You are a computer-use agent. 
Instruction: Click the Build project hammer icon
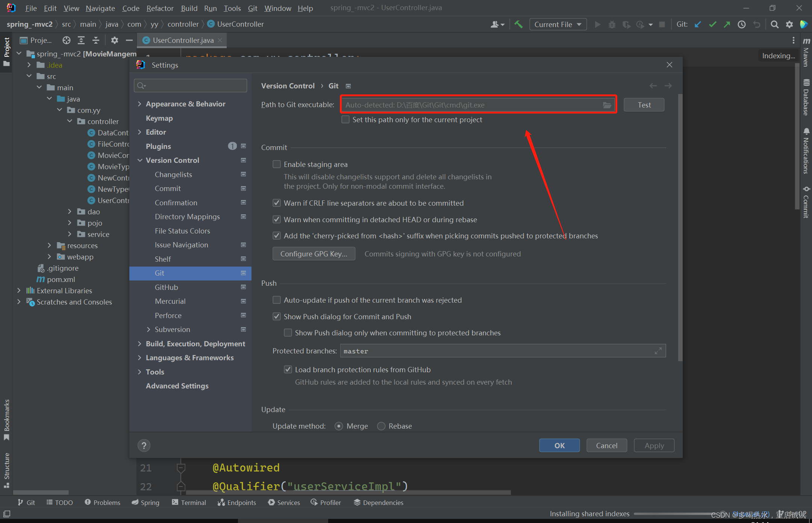(518, 24)
